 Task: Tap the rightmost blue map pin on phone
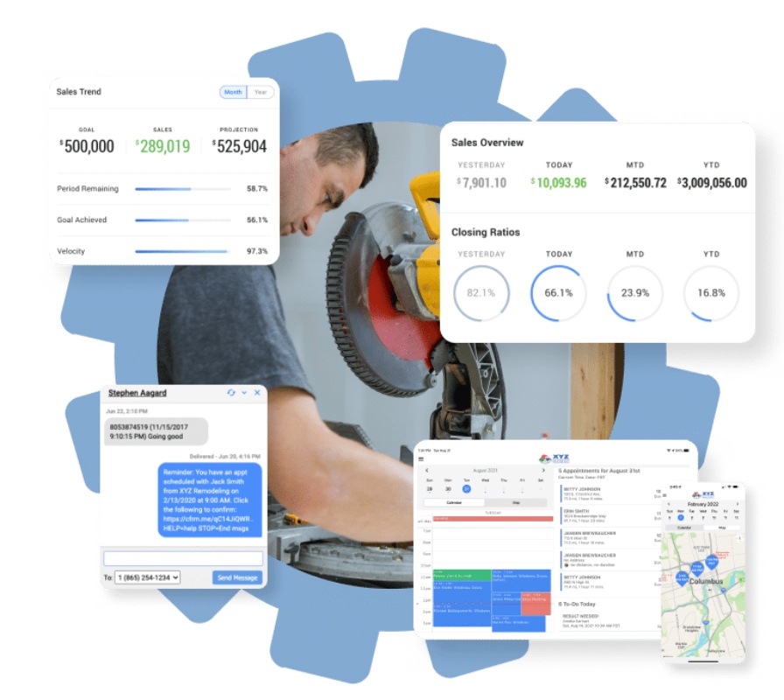pyautogui.click(x=711, y=562)
